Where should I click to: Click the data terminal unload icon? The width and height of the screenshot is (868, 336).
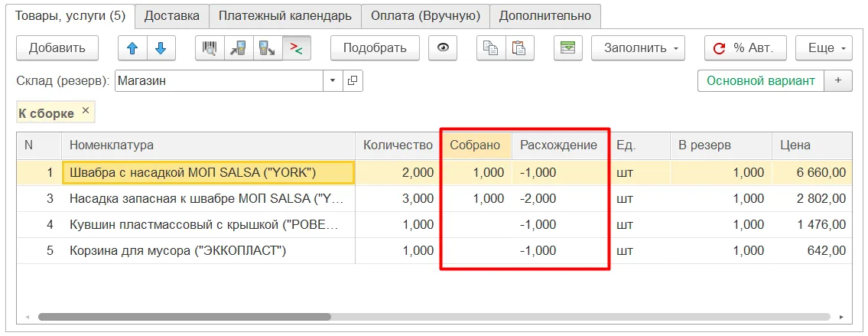(x=268, y=48)
